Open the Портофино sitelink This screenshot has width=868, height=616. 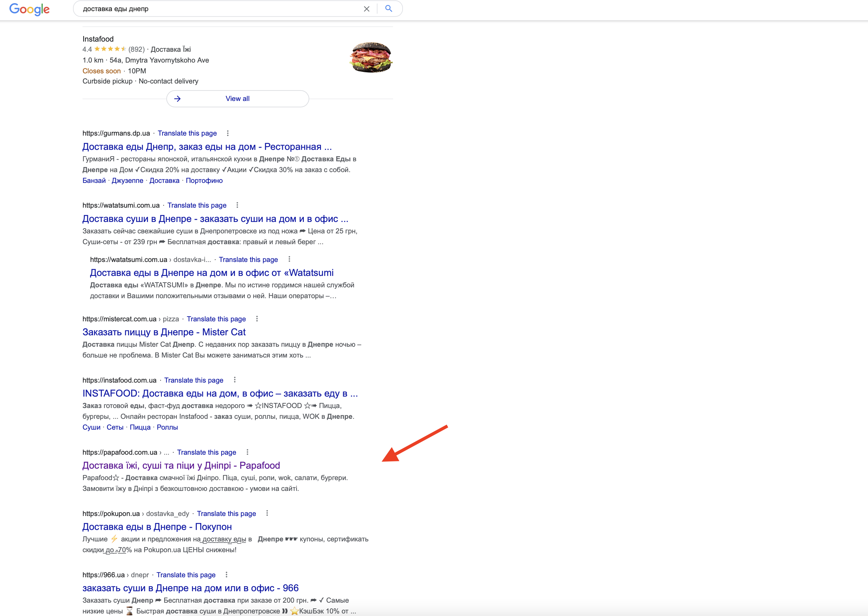[204, 181]
